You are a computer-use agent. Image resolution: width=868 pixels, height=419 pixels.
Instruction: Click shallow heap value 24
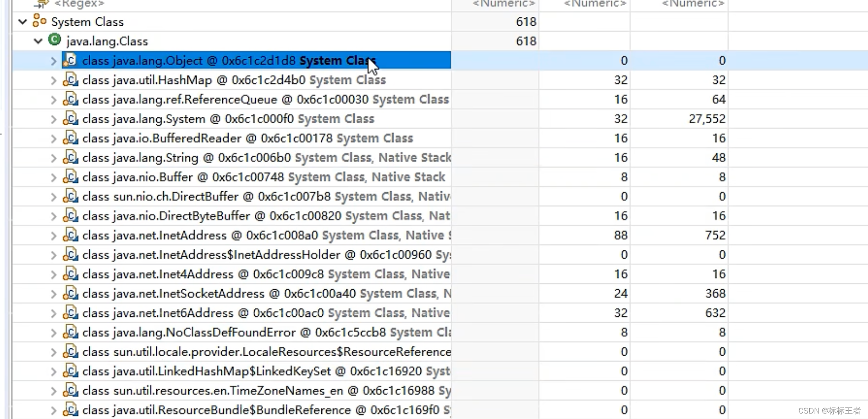(621, 294)
